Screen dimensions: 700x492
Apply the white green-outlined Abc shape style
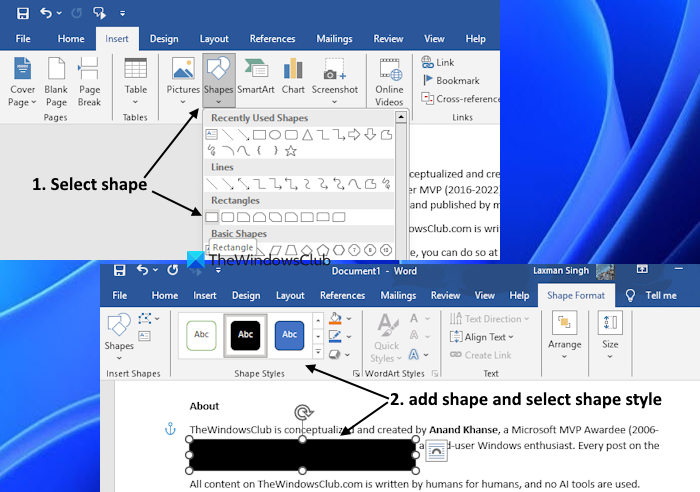[201, 335]
